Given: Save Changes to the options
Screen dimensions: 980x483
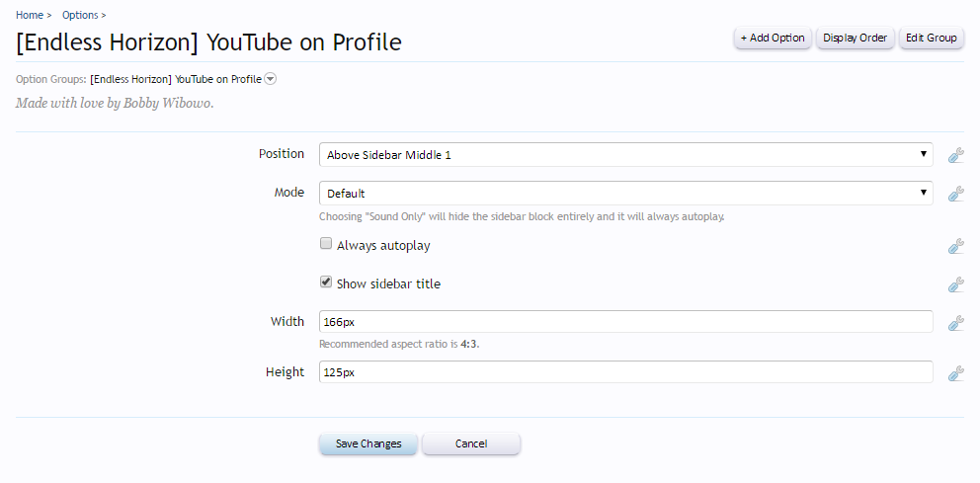Looking at the screenshot, I should pyautogui.click(x=368, y=443).
